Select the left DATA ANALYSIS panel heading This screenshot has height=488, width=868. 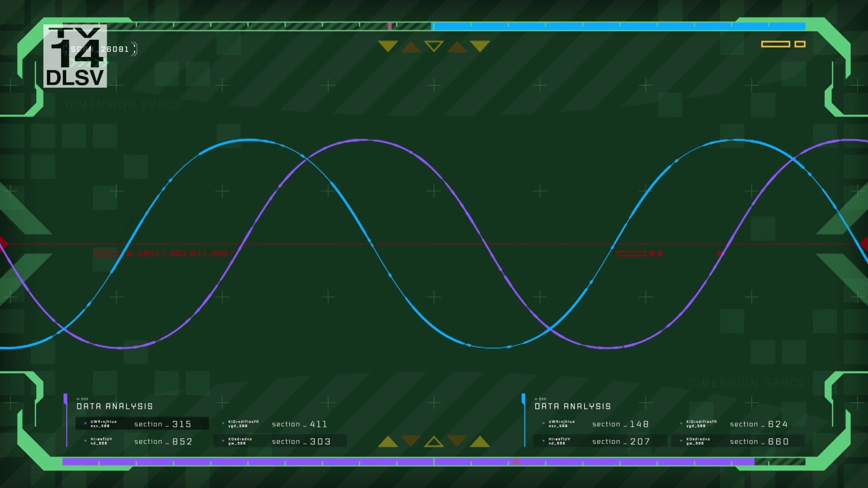click(x=115, y=406)
